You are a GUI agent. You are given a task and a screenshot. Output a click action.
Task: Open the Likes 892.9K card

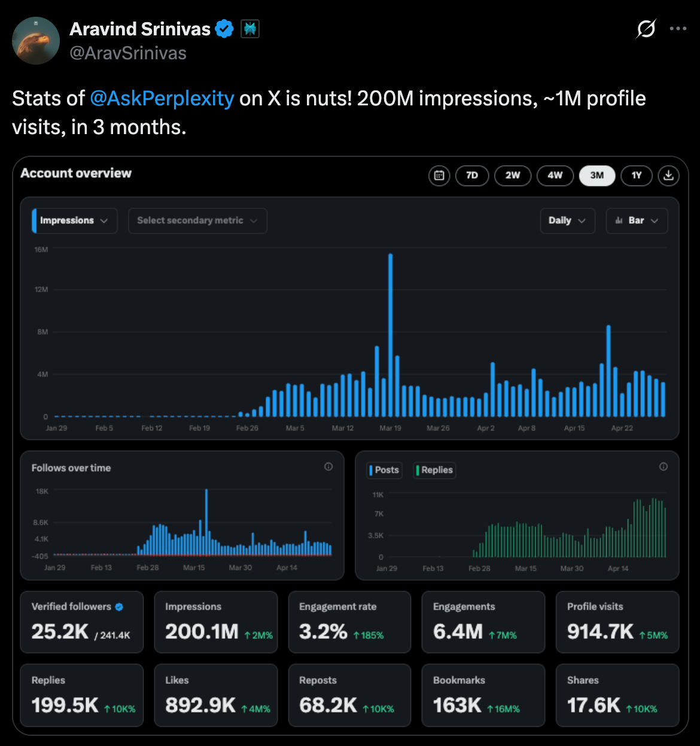pos(216,695)
